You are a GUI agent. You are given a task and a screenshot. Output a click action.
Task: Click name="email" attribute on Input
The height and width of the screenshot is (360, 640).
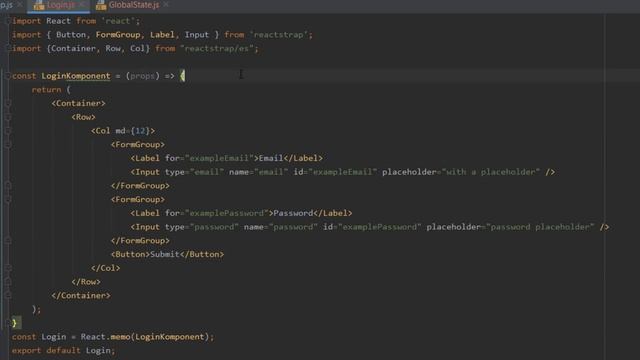(x=258, y=172)
